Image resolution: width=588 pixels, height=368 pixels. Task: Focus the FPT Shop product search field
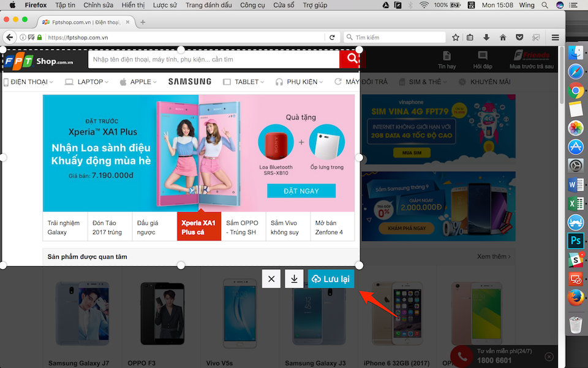pyautogui.click(x=213, y=59)
